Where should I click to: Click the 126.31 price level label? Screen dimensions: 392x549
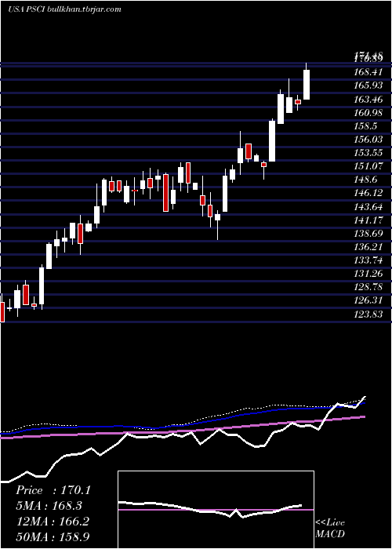pyautogui.click(x=368, y=300)
